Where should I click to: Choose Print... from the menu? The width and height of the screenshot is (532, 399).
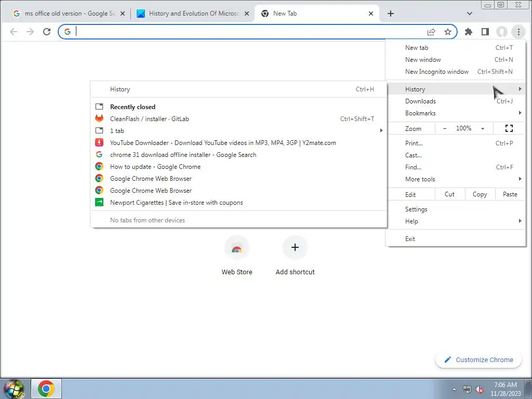(455, 143)
